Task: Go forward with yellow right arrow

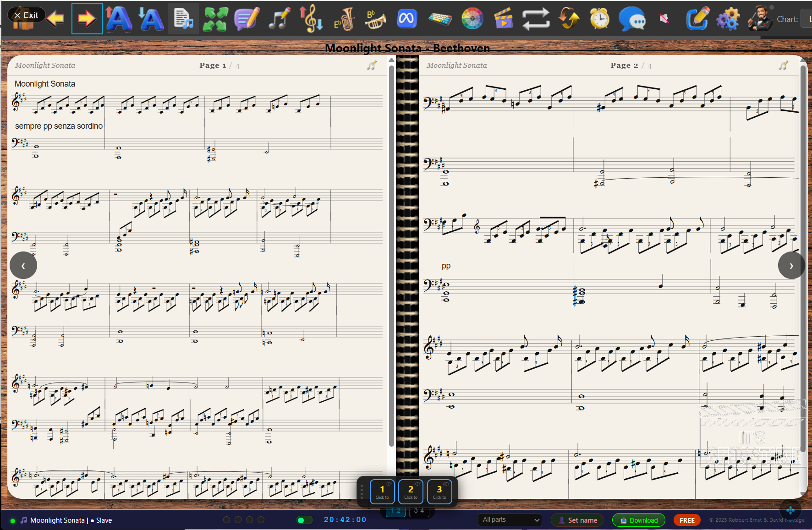Action: [x=87, y=19]
